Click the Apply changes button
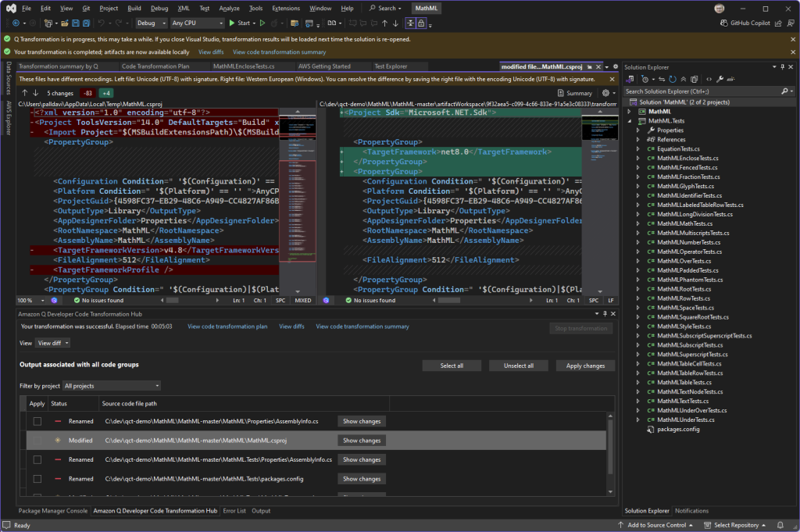The height and width of the screenshot is (532, 800). click(585, 366)
